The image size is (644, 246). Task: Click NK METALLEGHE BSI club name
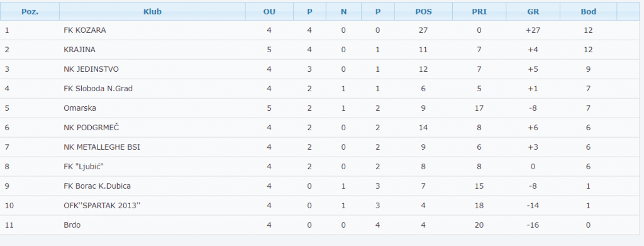pyautogui.click(x=102, y=147)
